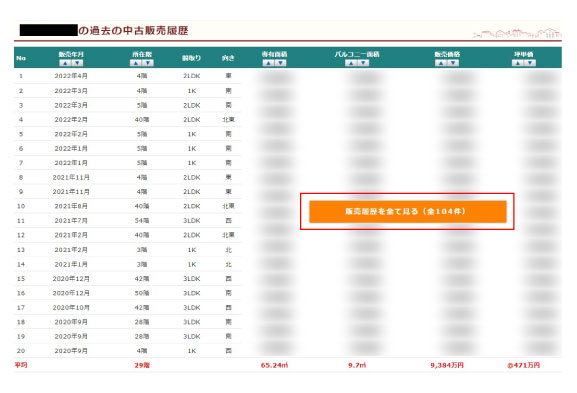Select the 3LDK layout cell in row 19
Viewport: 577px width, 393px height.
coord(192,336)
